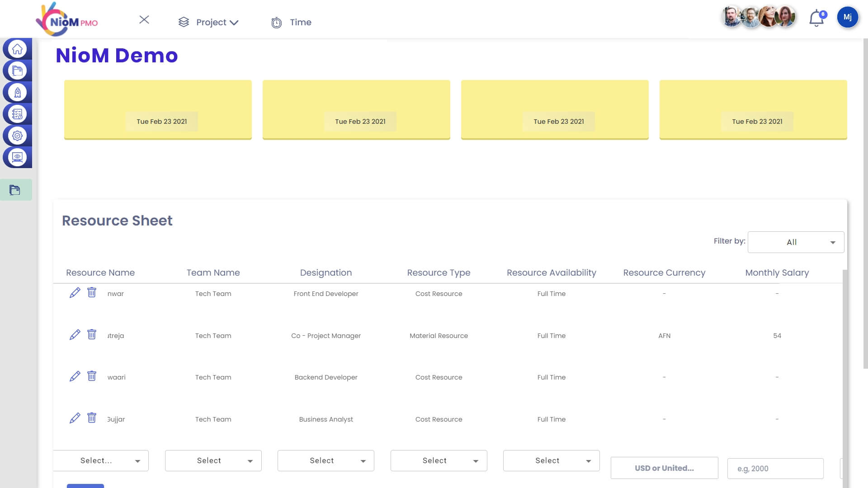Open the monitor view sidebar icon

click(17, 157)
